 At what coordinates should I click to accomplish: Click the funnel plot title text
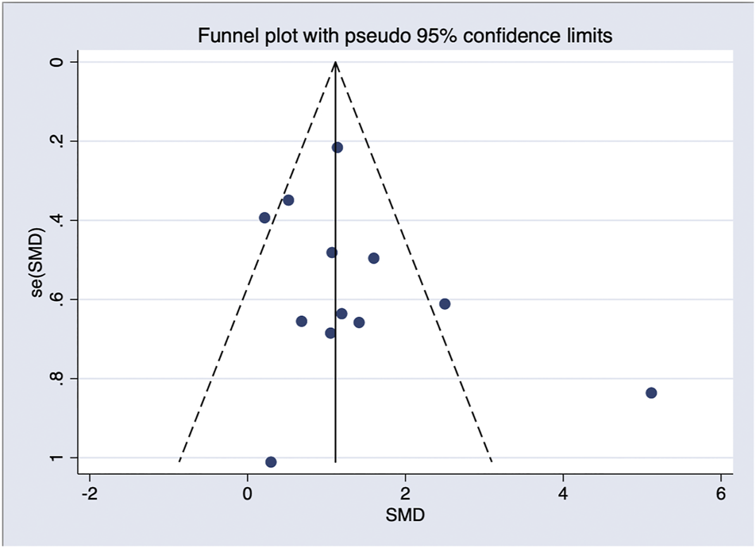click(x=404, y=37)
